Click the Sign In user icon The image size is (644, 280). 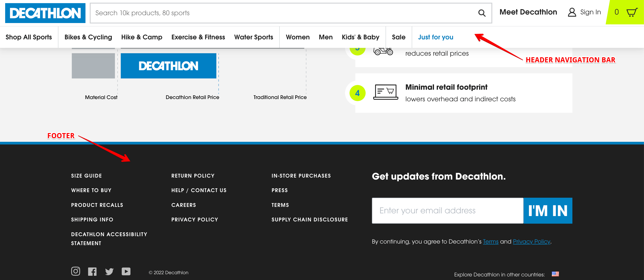point(572,12)
